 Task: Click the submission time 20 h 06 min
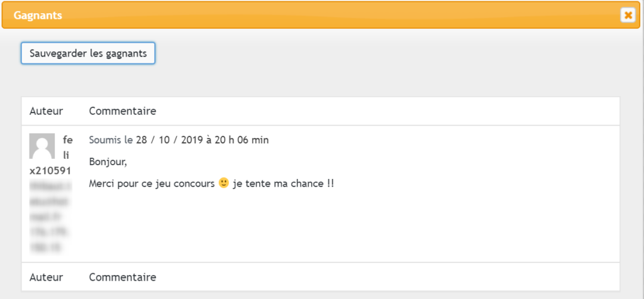(x=241, y=140)
